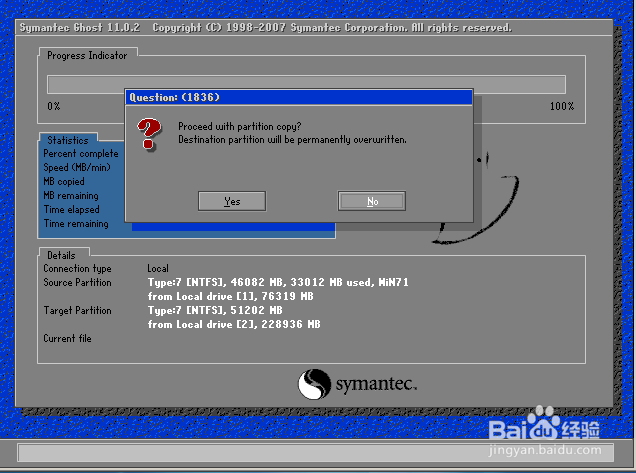636x473 pixels.
Task: Click 'Proceed with partition copy?' message
Action: coord(239,127)
